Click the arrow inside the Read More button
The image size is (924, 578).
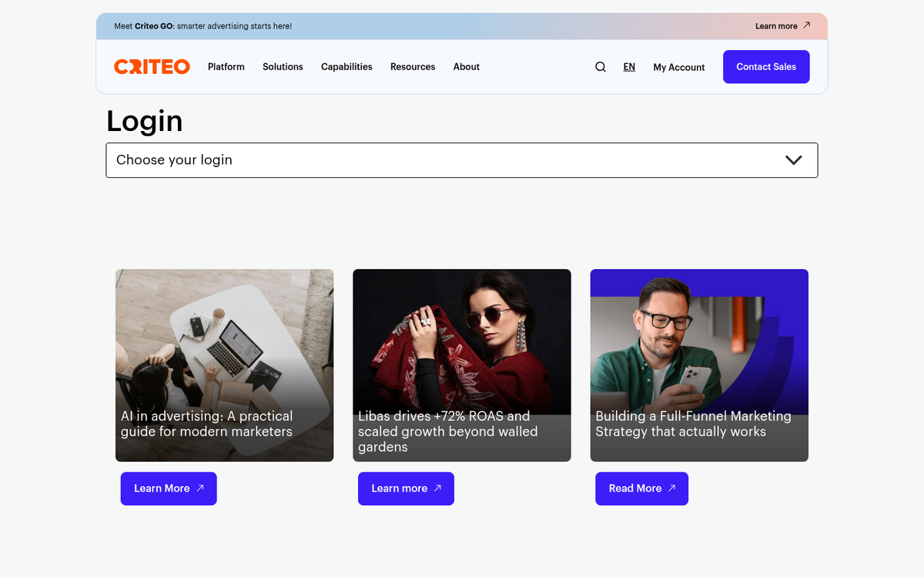(671, 489)
